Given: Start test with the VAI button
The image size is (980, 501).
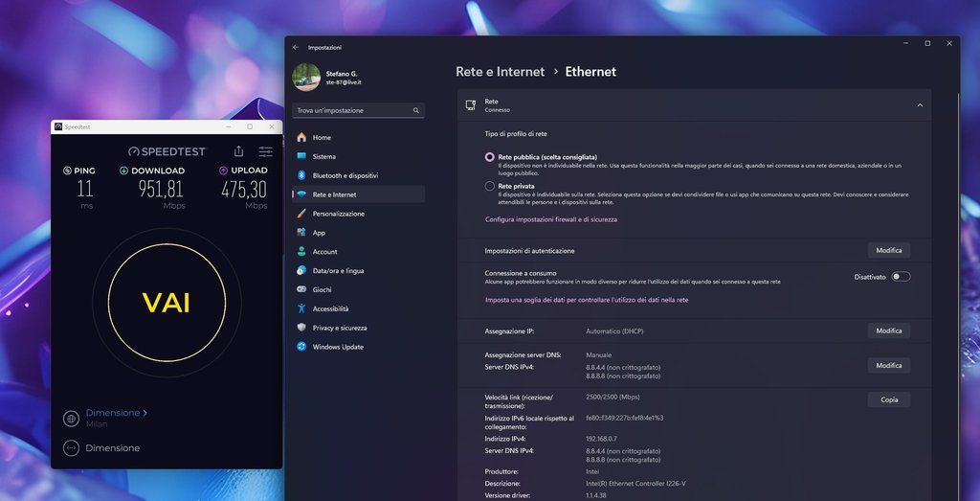Looking at the screenshot, I should pos(167,303).
